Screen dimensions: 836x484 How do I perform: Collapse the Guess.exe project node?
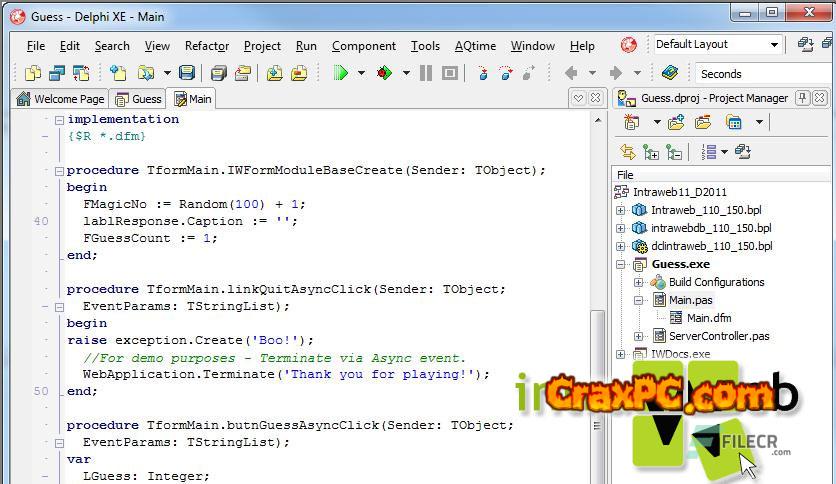pyautogui.click(x=621, y=264)
